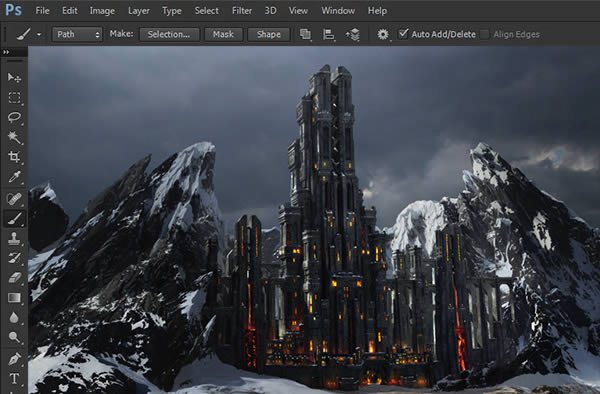Select the Blur tool
The width and height of the screenshot is (600, 394).
click(14, 317)
